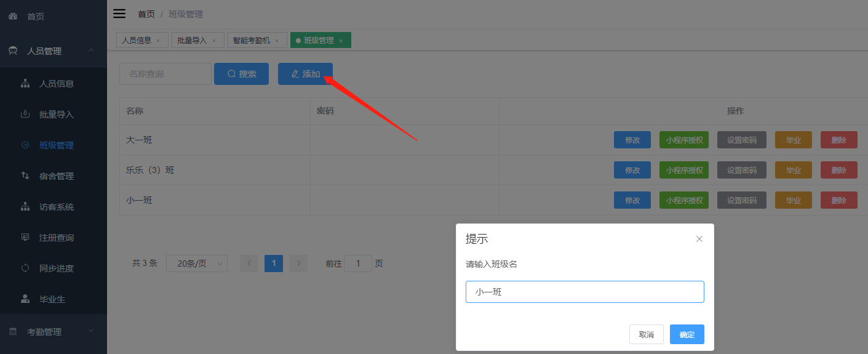The width and height of the screenshot is (868, 354).
Task: Expand the 考勤管理 menu chevron
Action: tap(91, 331)
